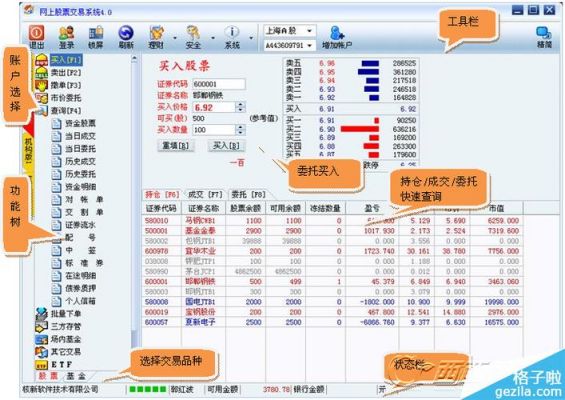Open the ETF item in tree
This screenshot has width=565, height=400.
point(62,364)
